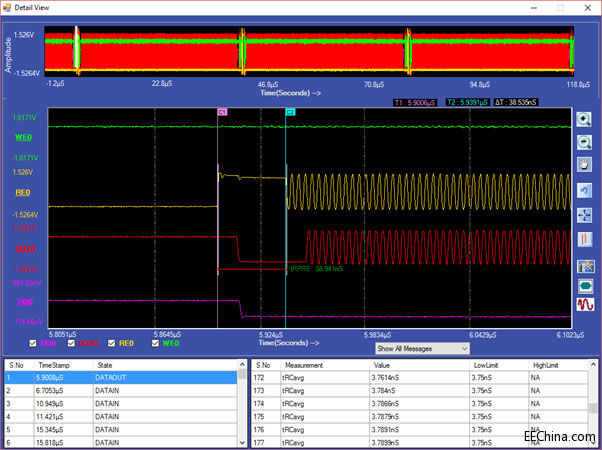Click the red waveform display icon

pos(585,305)
